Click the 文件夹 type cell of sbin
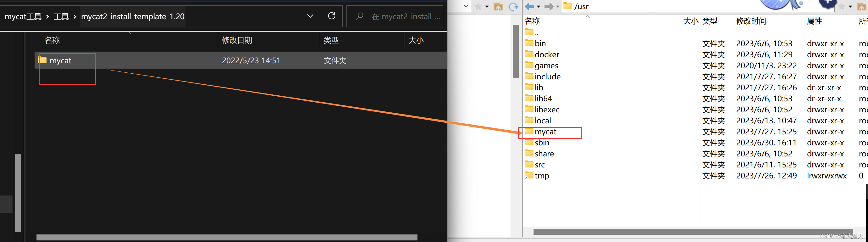Image resolution: width=868 pixels, height=242 pixels. coord(713,143)
